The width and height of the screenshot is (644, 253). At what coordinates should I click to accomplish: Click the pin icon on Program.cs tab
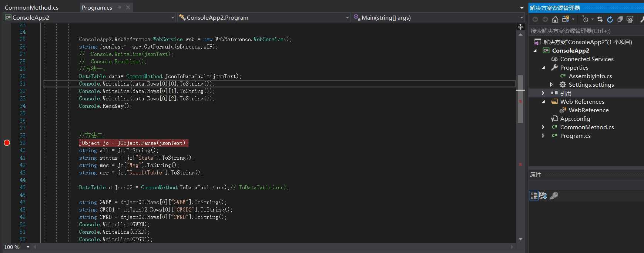point(120,7)
